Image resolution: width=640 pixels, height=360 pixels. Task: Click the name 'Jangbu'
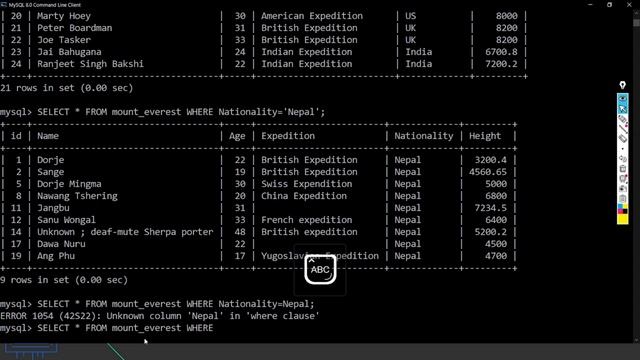click(53, 208)
